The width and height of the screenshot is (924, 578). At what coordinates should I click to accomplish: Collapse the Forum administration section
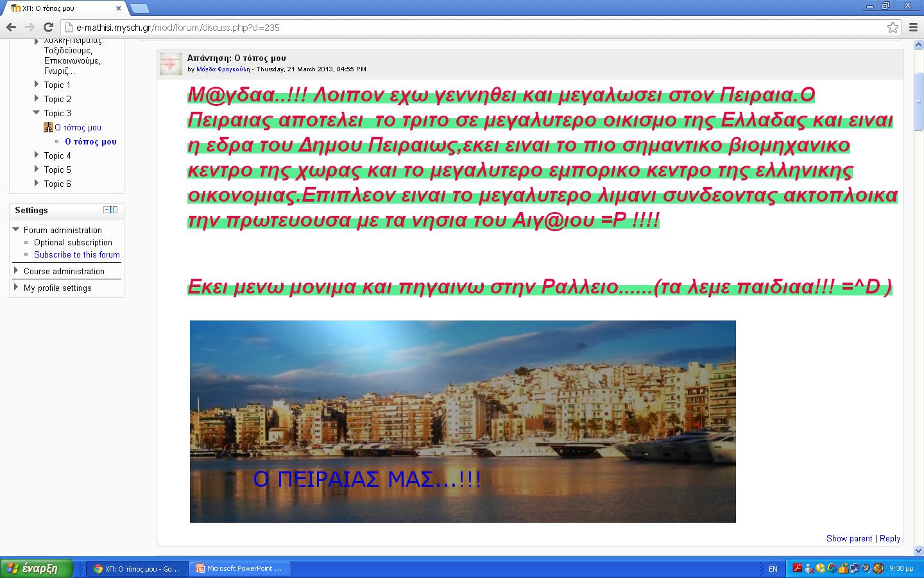pyautogui.click(x=16, y=229)
